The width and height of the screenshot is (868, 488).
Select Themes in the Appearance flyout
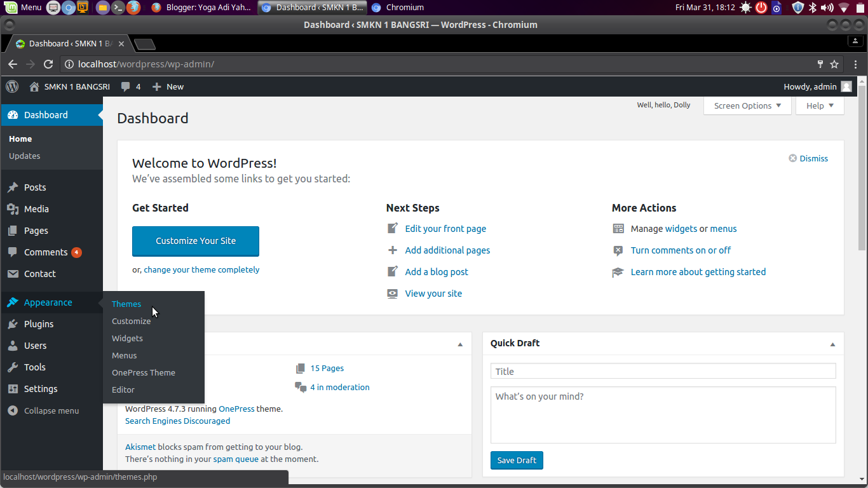(x=126, y=304)
